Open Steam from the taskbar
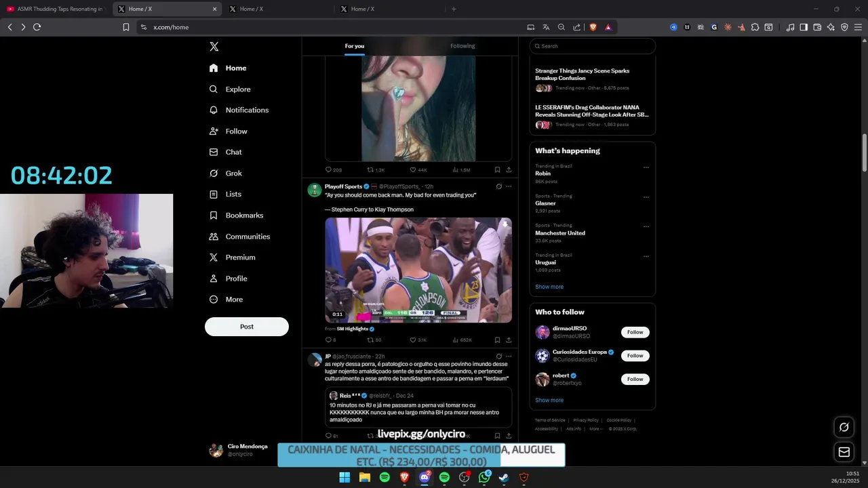The width and height of the screenshot is (868, 488). (x=504, y=477)
